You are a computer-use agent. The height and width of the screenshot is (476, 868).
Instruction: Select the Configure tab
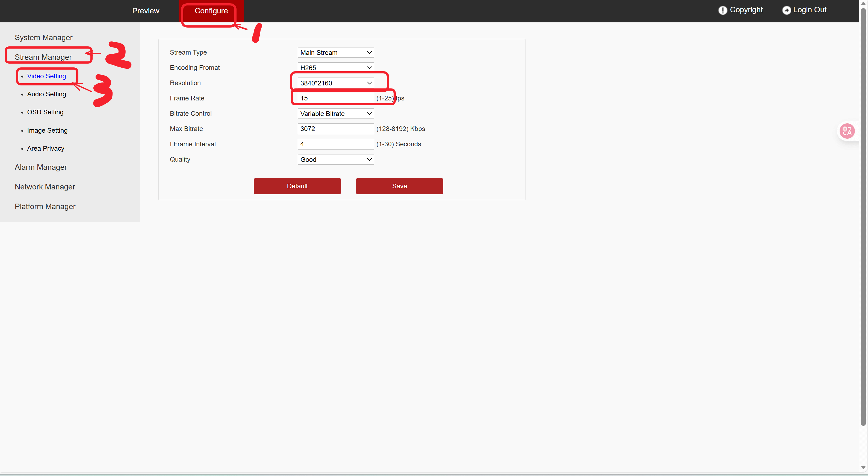point(211,11)
